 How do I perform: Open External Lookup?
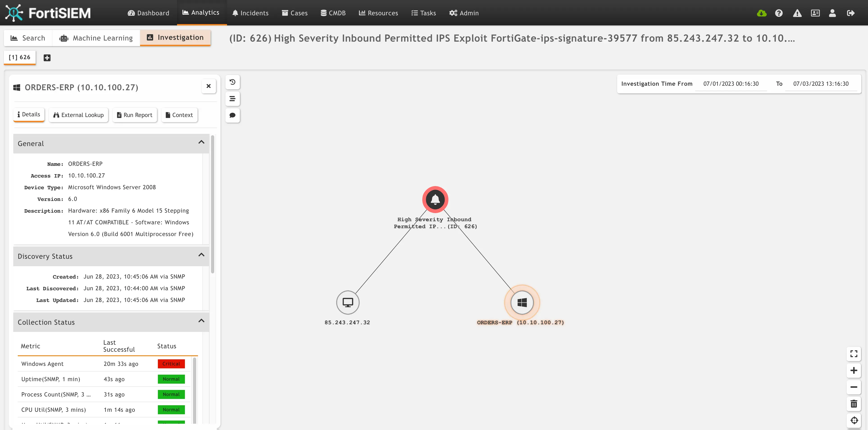click(79, 115)
